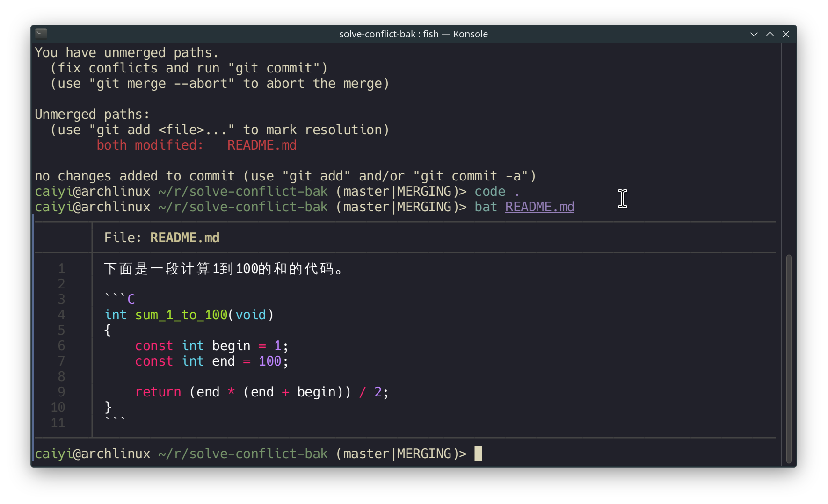Maximize the Konsole window
828x504 pixels.
(x=770, y=34)
